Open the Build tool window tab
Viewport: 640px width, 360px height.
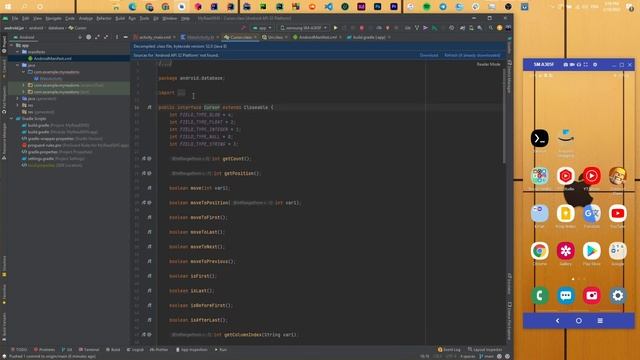click(113, 350)
